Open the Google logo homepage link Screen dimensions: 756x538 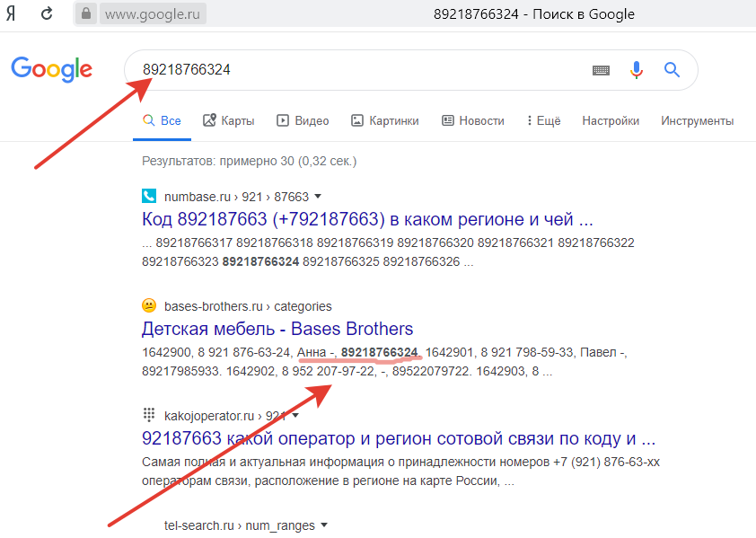click(x=51, y=69)
